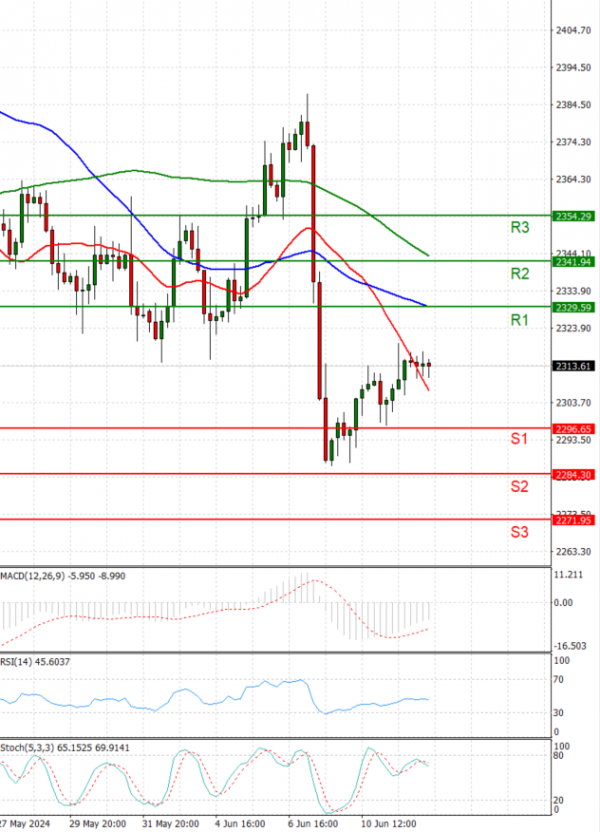Click the R3 resistance label

(519, 228)
